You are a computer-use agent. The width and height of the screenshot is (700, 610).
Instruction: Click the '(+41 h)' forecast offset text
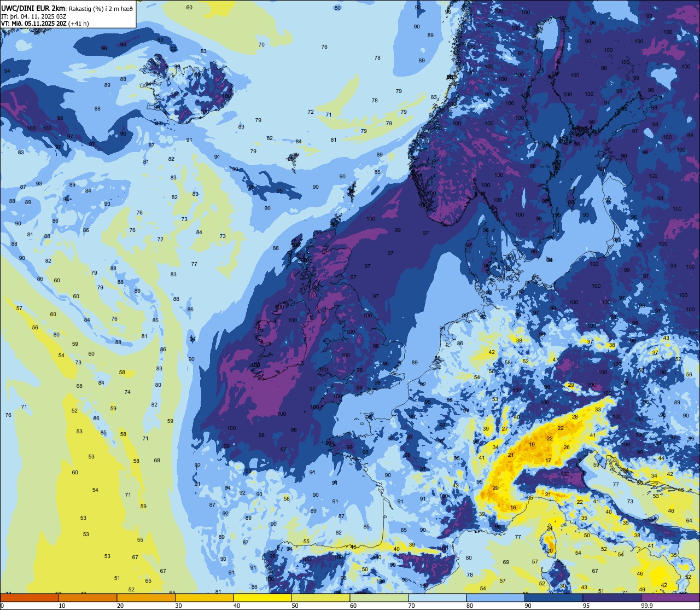[79, 24]
